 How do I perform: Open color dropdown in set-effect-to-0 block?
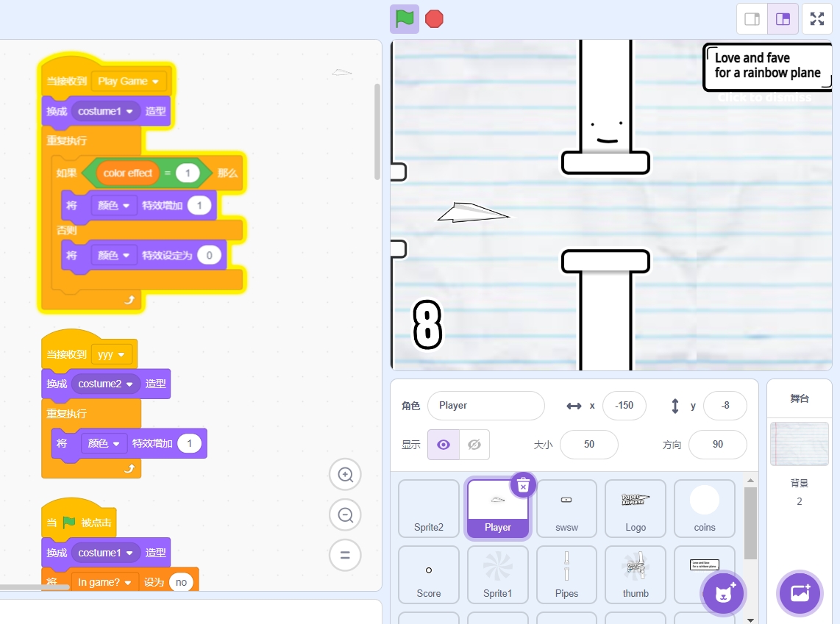pos(113,255)
